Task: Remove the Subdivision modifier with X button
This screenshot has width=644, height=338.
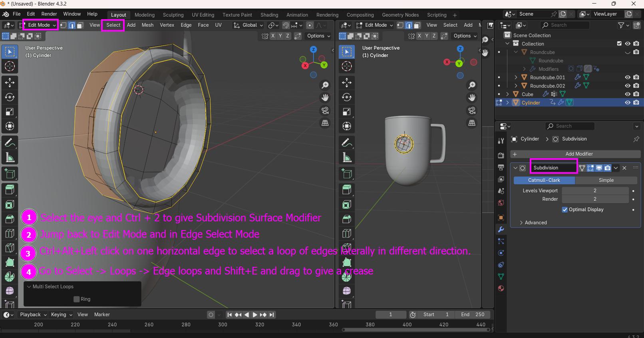Action: [x=624, y=168]
